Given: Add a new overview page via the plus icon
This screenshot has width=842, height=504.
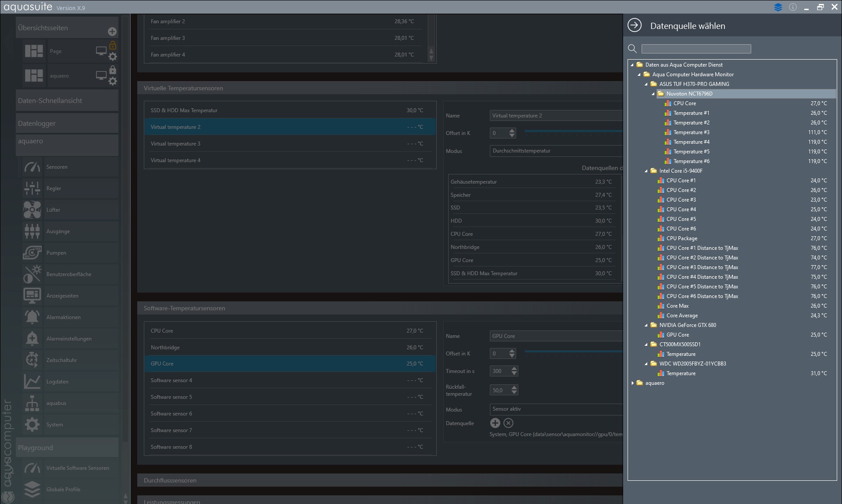Looking at the screenshot, I should point(112,32).
